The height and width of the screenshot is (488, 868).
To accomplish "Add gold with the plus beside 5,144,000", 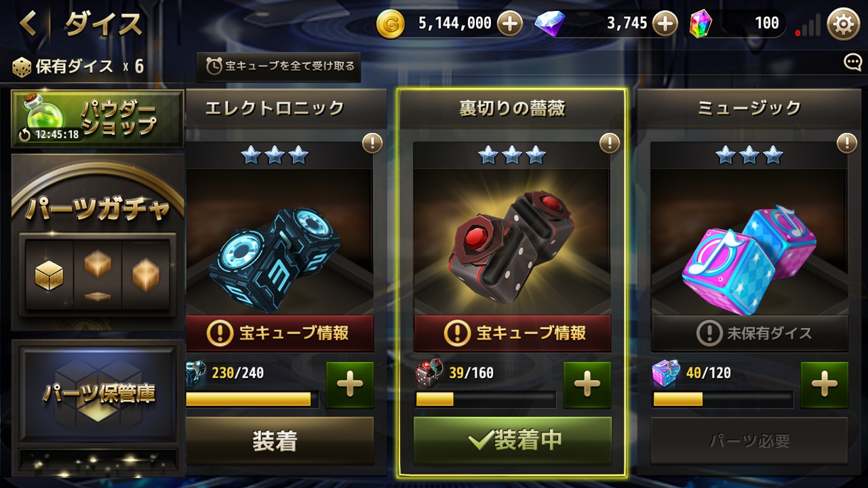I will tap(510, 24).
